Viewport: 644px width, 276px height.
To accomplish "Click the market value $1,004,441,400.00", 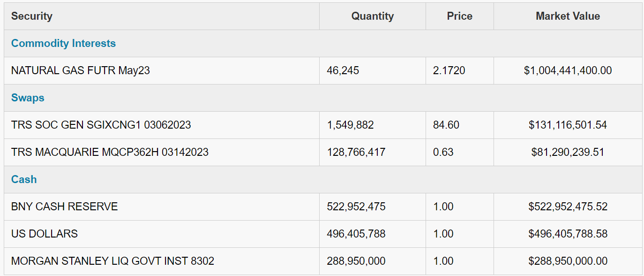I will (568, 70).
